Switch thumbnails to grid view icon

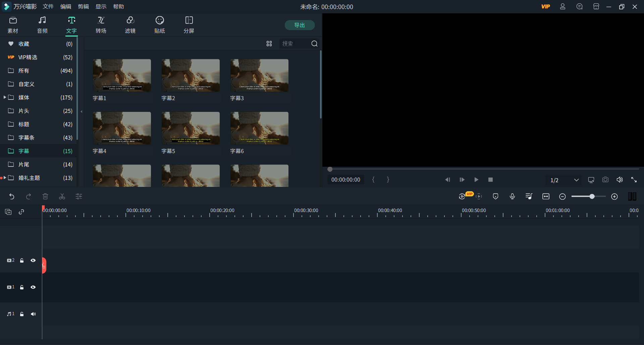click(x=269, y=44)
